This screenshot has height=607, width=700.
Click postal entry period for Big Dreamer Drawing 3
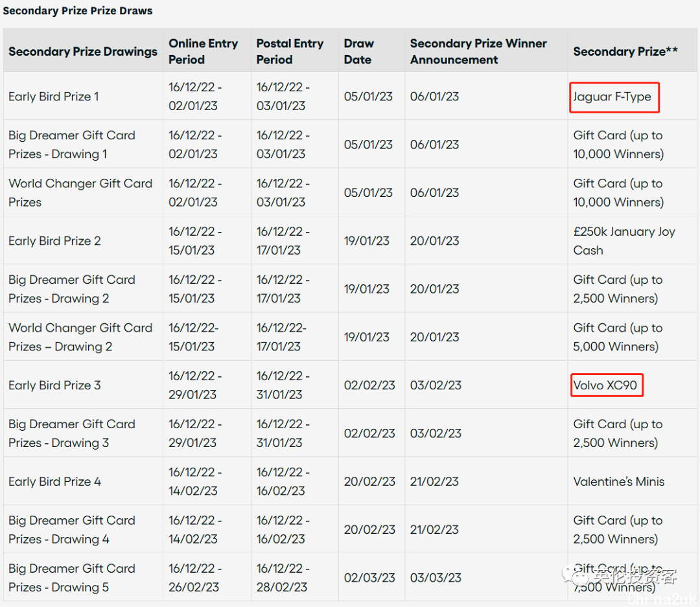click(x=283, y=433)
